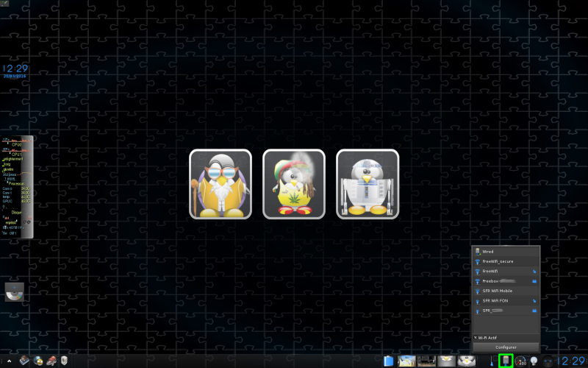Select the rasta penguin tile
Screen dimensions: 588x368
(294, 184)
